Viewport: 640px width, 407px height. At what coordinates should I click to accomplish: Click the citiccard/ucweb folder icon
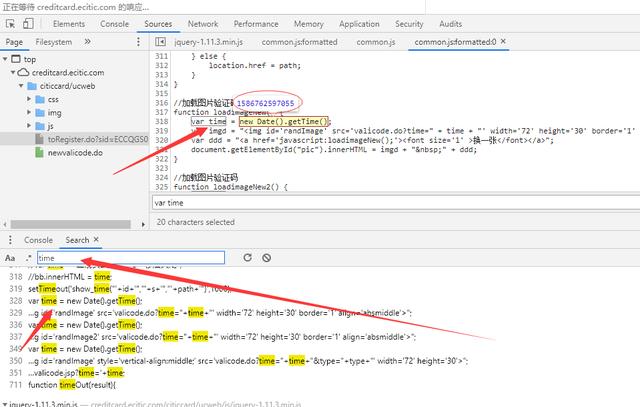click(x=32, y=86)
